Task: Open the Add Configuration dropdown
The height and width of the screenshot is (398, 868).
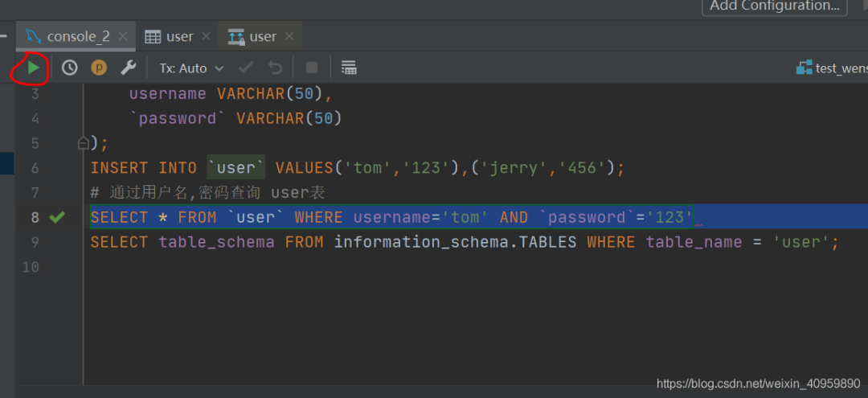Action: point(775,6)
